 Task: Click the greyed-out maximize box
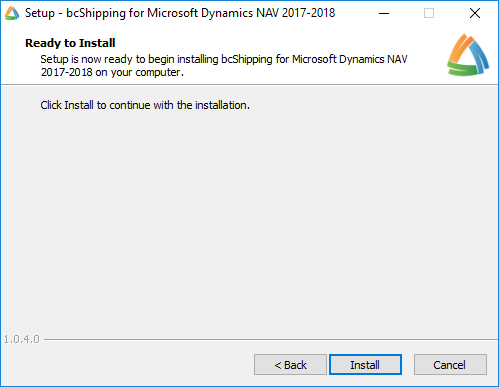coord(429,13)
